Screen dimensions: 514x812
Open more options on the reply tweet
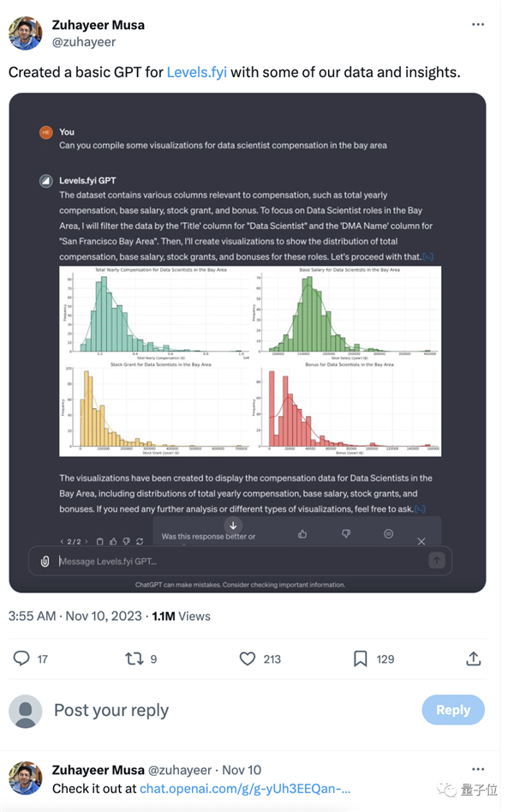coord(478,769)
